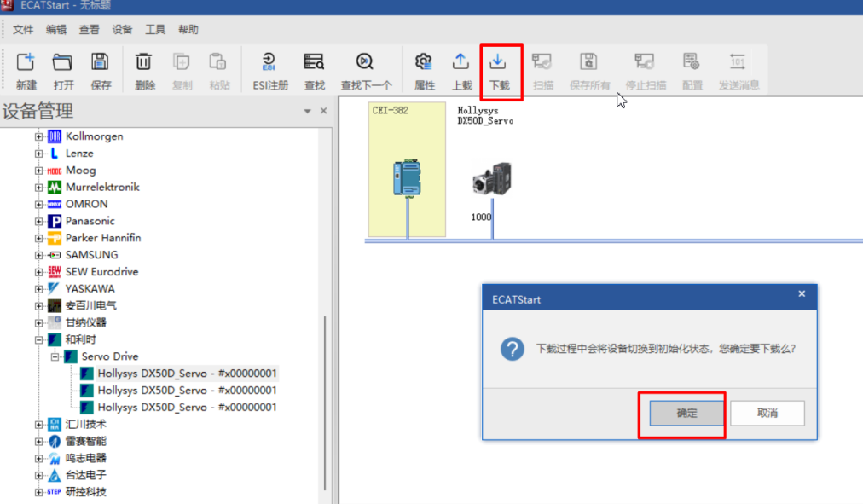The image size is (863, 504).
Task: Click the 上载 (Upload) toolbar icon
Action: [x=461, y=63]
